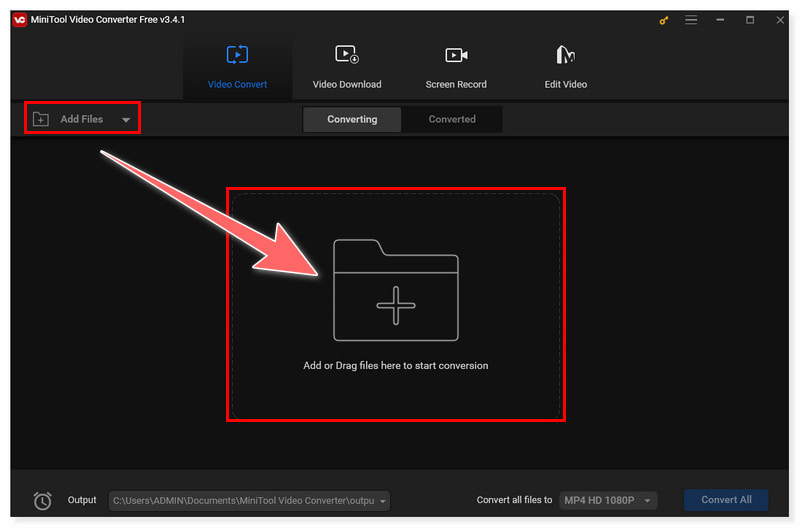Select the Converting tab

coord(352,119)
